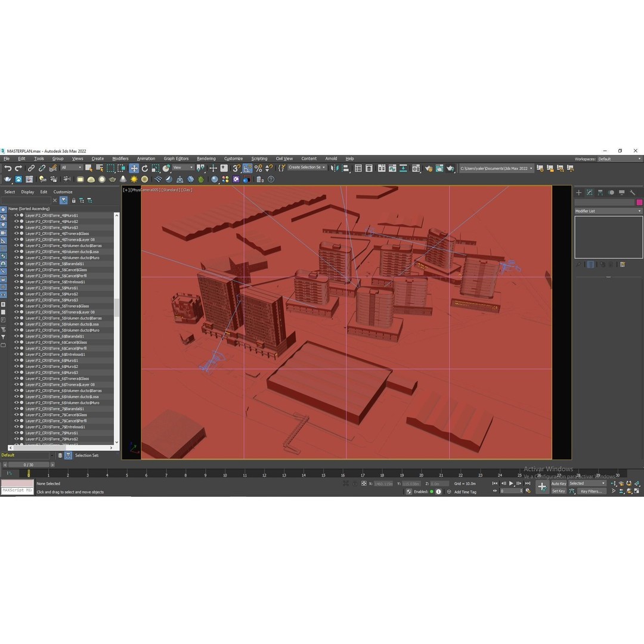
Task: Open the Arnold menu
Action: tap(331, 159)
